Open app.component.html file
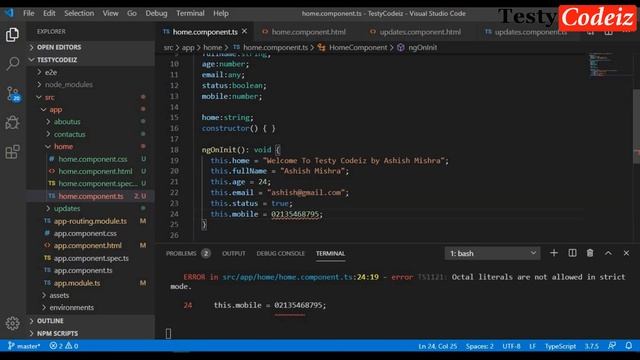This screenshot has width=640, height=360. pyautogui.click(x=87, y=246)
